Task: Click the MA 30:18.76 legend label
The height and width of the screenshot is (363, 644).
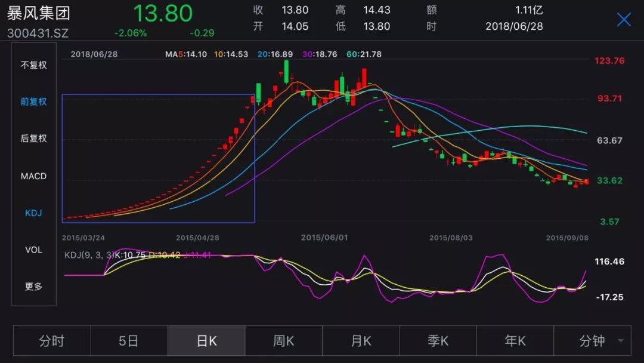Action: tap(320, 54)
